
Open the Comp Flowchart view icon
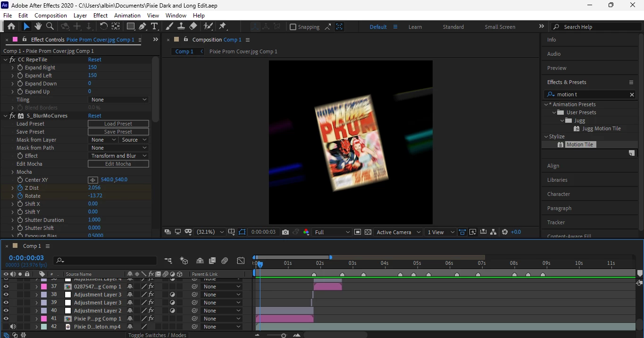click(493, 232)
